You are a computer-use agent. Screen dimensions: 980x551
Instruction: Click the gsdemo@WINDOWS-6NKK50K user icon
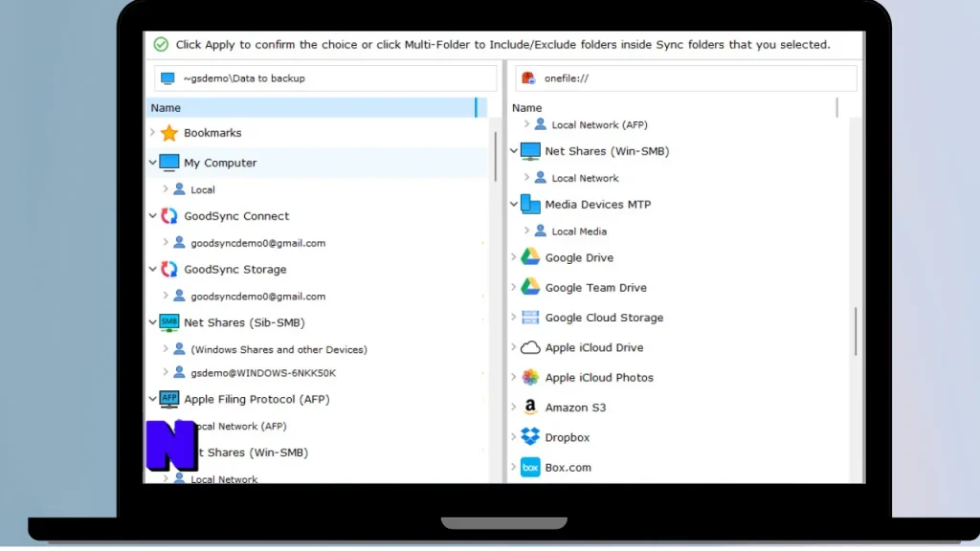click(x=179, y=372)
